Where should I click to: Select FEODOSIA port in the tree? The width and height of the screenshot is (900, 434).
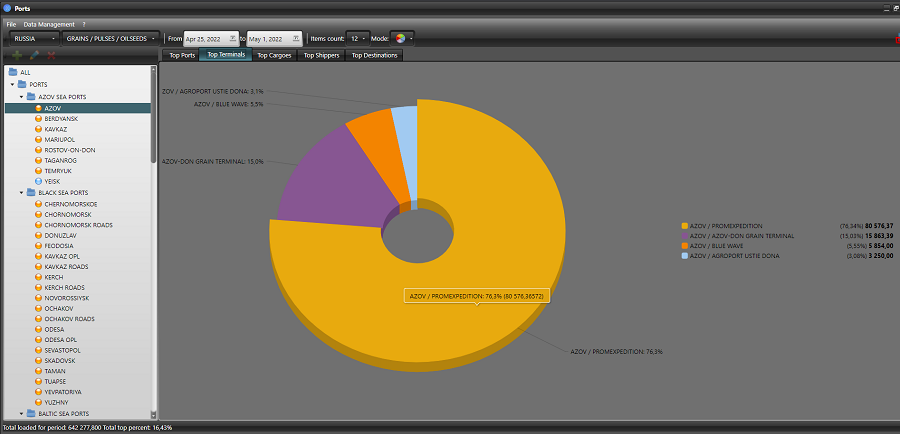point(59,246)
